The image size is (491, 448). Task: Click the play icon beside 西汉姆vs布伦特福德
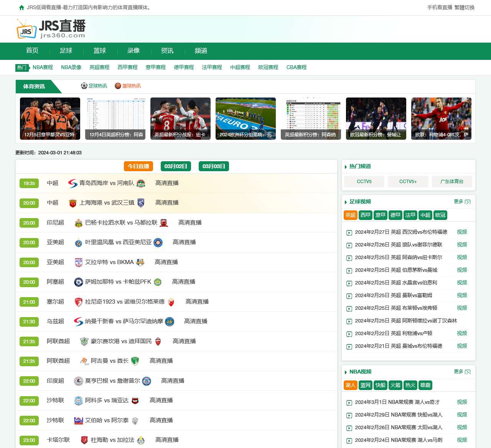click(x=349, y=233)
